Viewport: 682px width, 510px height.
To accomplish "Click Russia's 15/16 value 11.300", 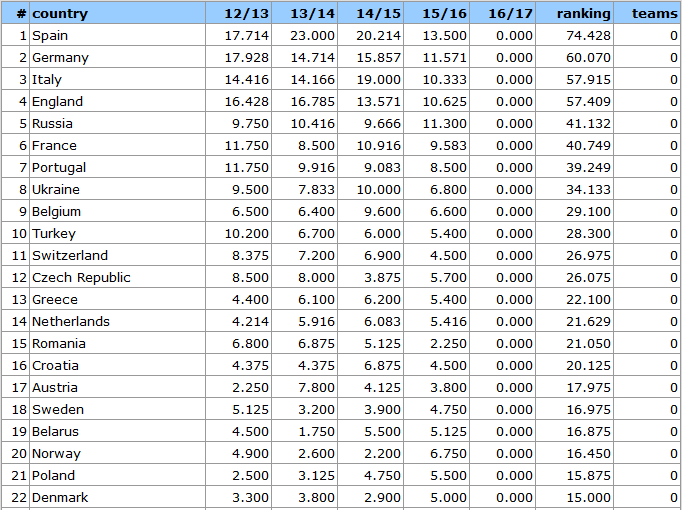I will pos(445,123).
